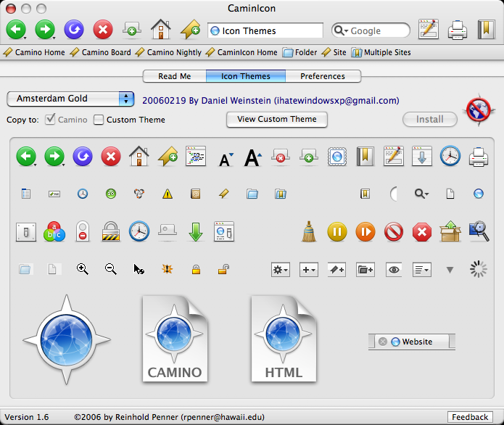
Task: Open the Folder bookmark in bookmarks bar
Action: 300,52
